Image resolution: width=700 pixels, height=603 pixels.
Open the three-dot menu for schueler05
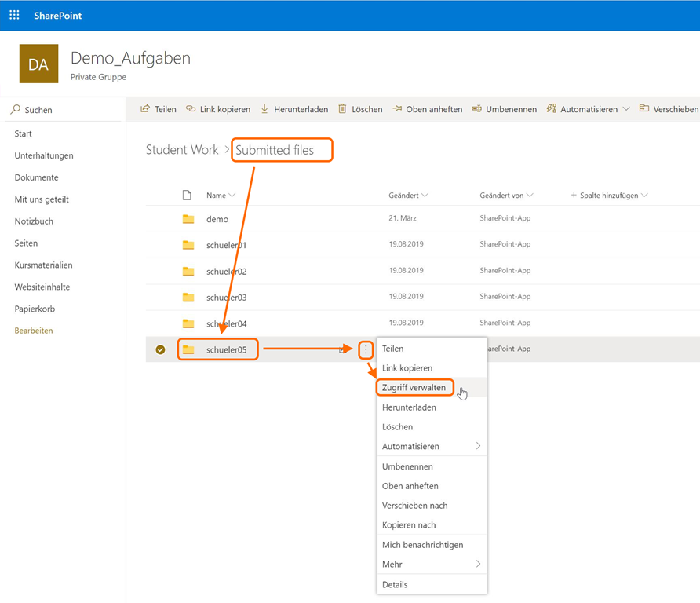366,349
